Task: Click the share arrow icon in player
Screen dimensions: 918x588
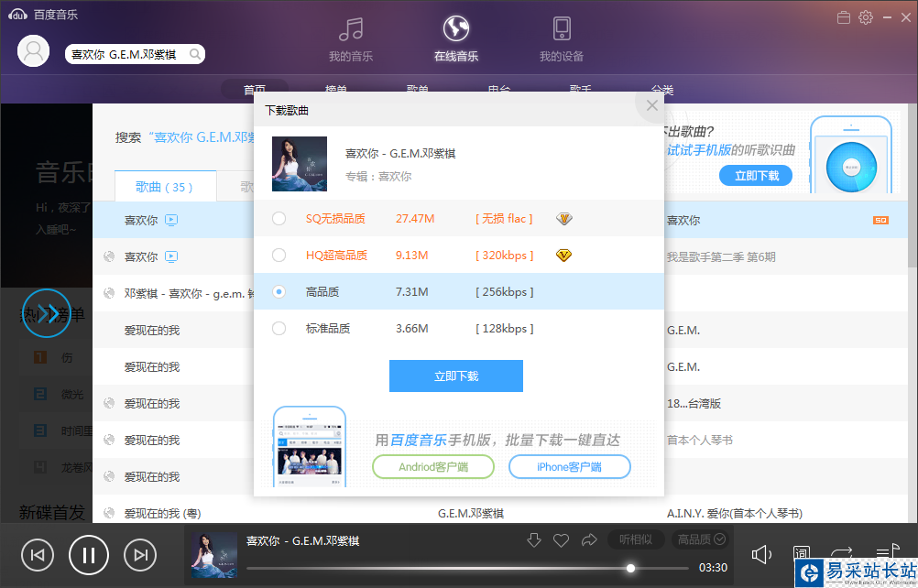Action: click(x=589, y=540)
